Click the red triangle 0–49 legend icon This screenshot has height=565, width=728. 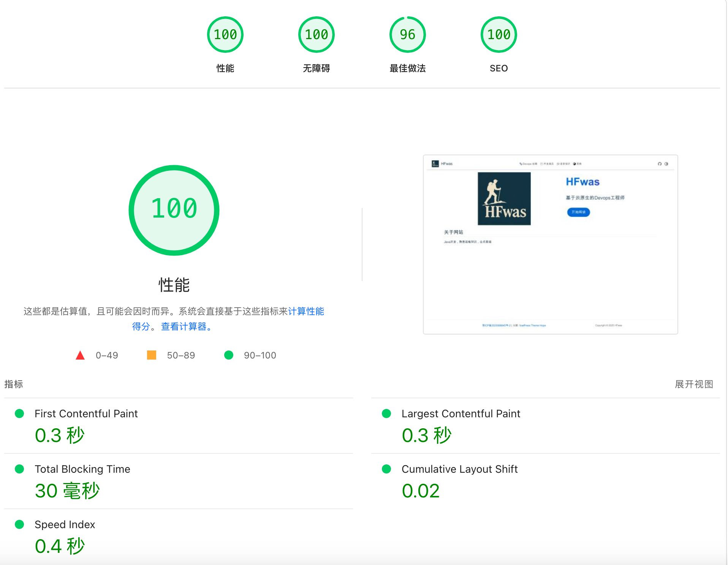[x=80, y=355]
